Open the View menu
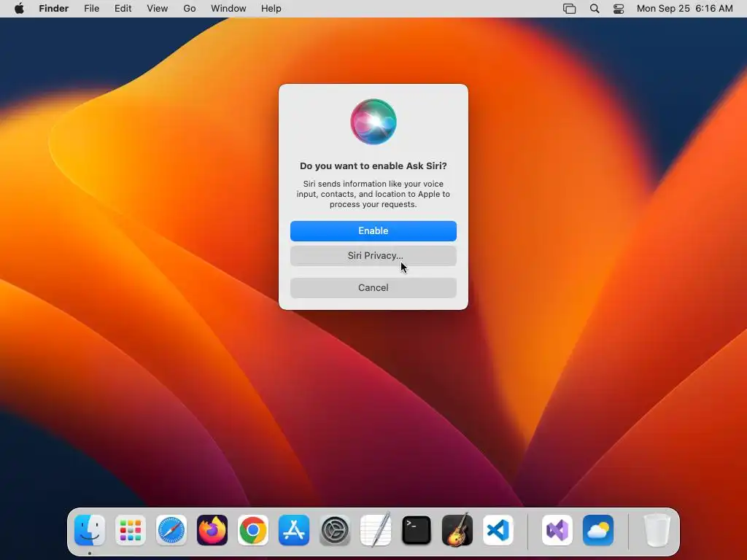 tap(158, 9)
